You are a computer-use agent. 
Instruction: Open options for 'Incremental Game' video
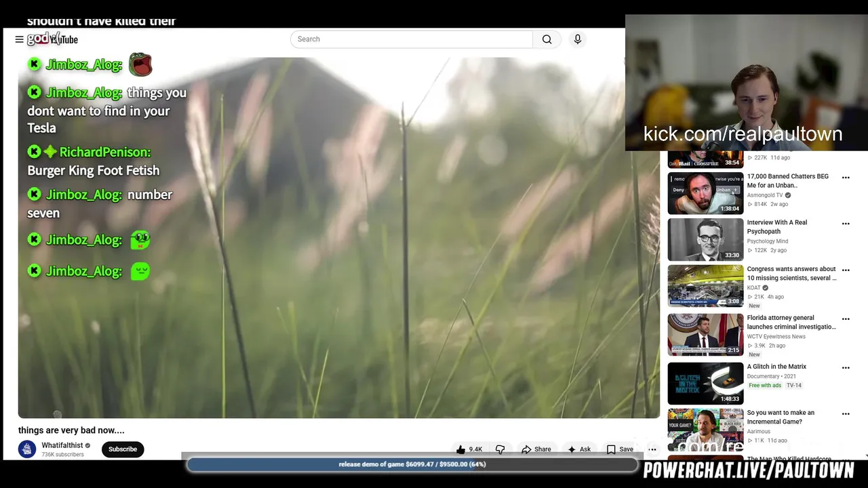click(x=846, y=413)
